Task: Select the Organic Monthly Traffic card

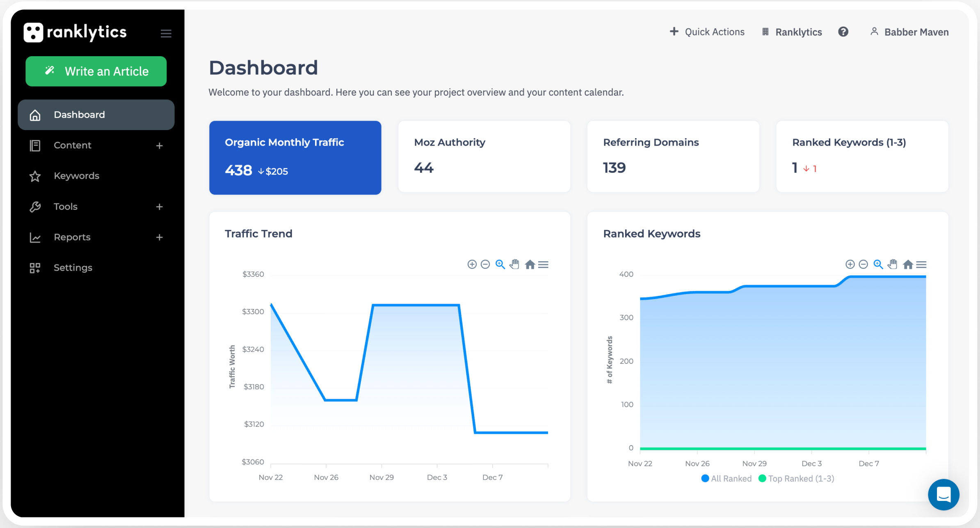Action: (x=295, y=158)
